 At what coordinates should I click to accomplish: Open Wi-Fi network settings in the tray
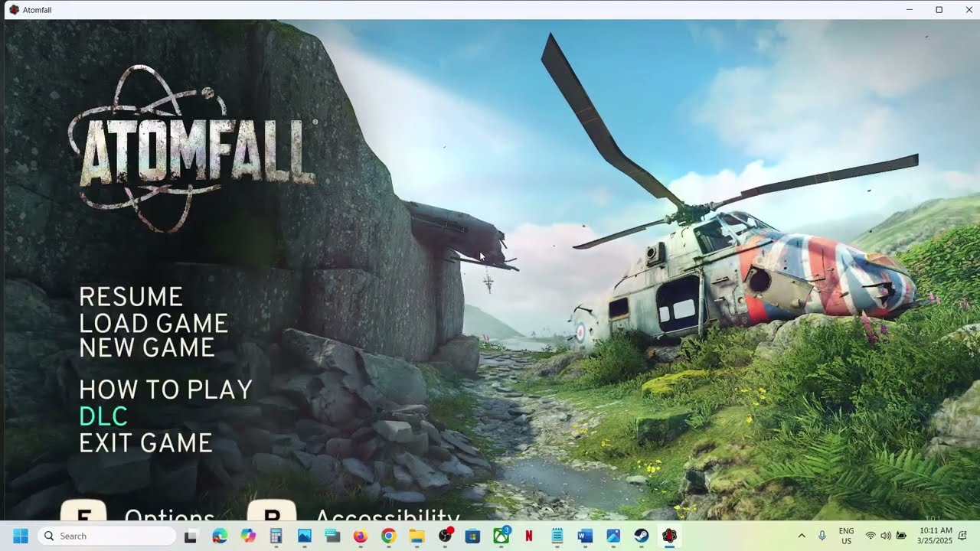[x=871, y=536]
